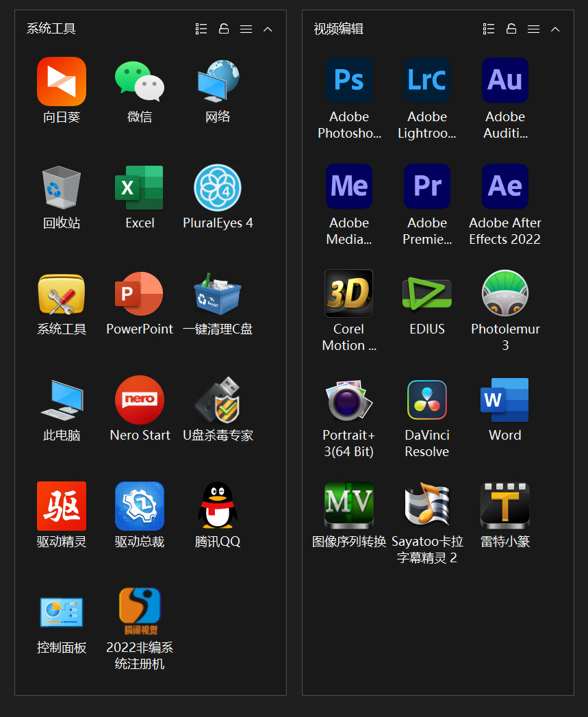Open the 回收站 recycle bin
Screen dimensions: 588x717
click(x=62, y=188)
